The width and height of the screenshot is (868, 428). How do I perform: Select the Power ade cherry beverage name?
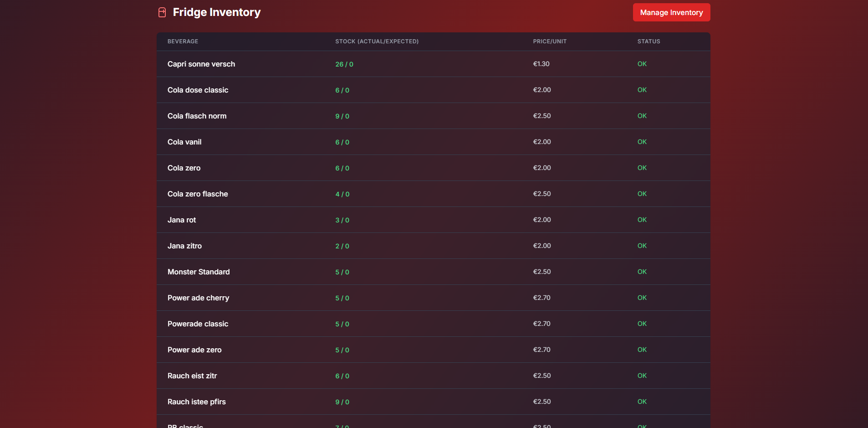(198, 298)
